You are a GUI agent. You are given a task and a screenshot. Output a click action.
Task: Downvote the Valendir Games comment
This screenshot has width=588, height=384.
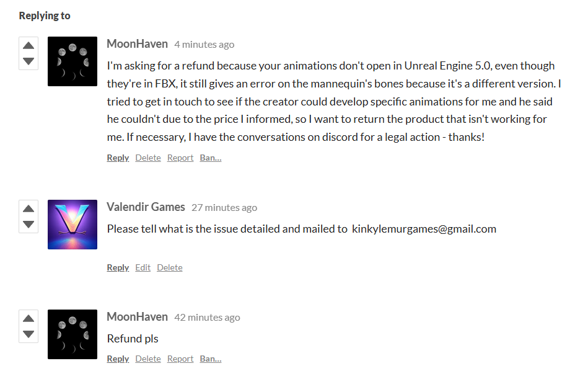coord(29,224)
